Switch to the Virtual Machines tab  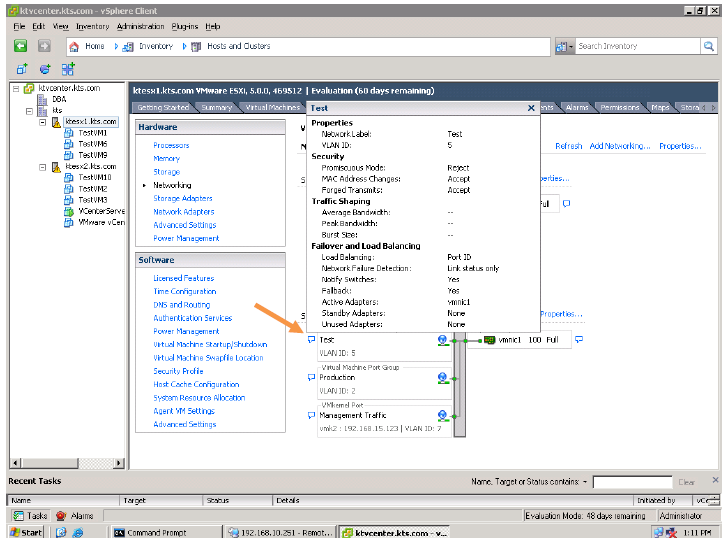pos(273,108)
